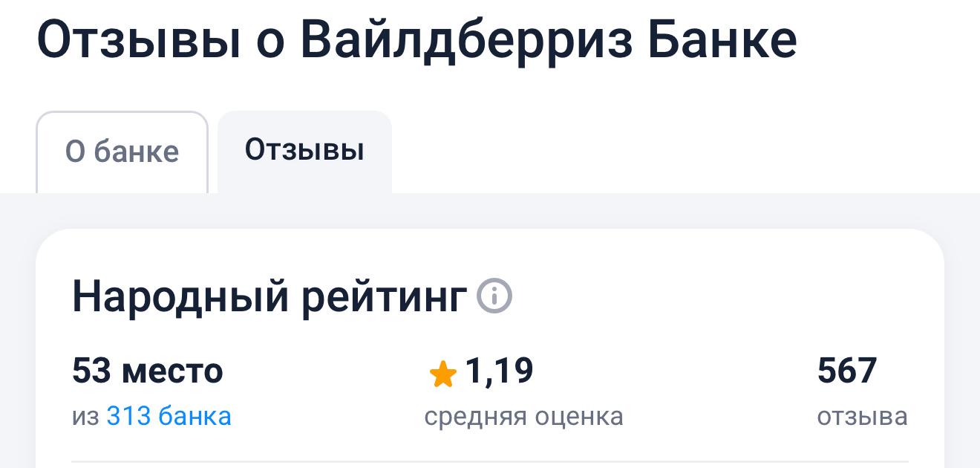This screenshot has width=980, height=468.
Task: Click the orange star rating icon
Action: (x=443, y=374)
